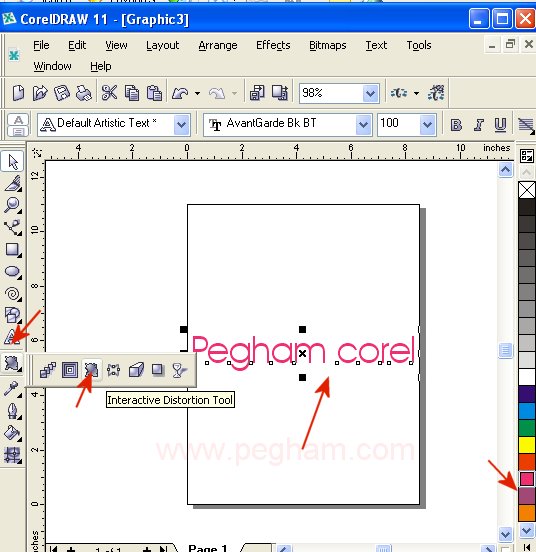The image size is (536, 552).
Task: Click the no-fill X swatch
Action: pos(527,190)
